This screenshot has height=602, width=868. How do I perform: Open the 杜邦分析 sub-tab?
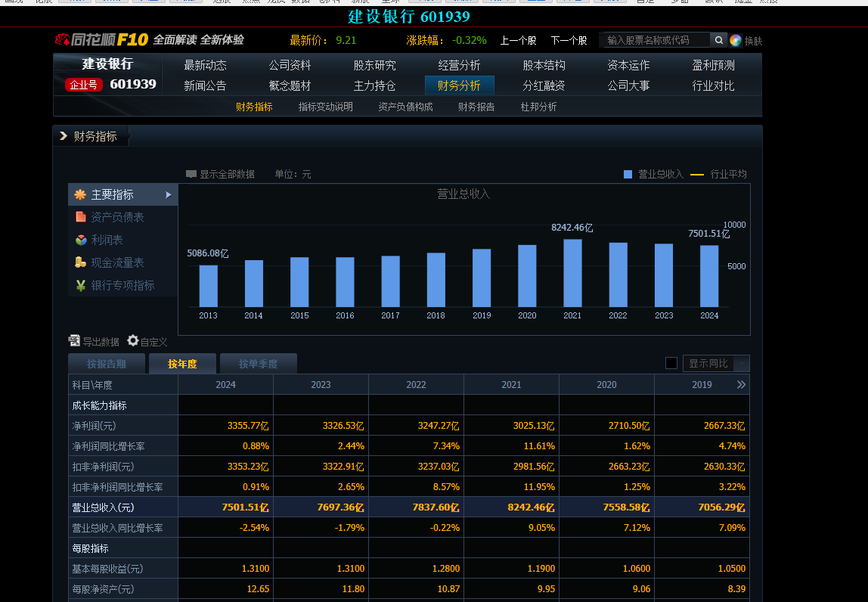538,107
